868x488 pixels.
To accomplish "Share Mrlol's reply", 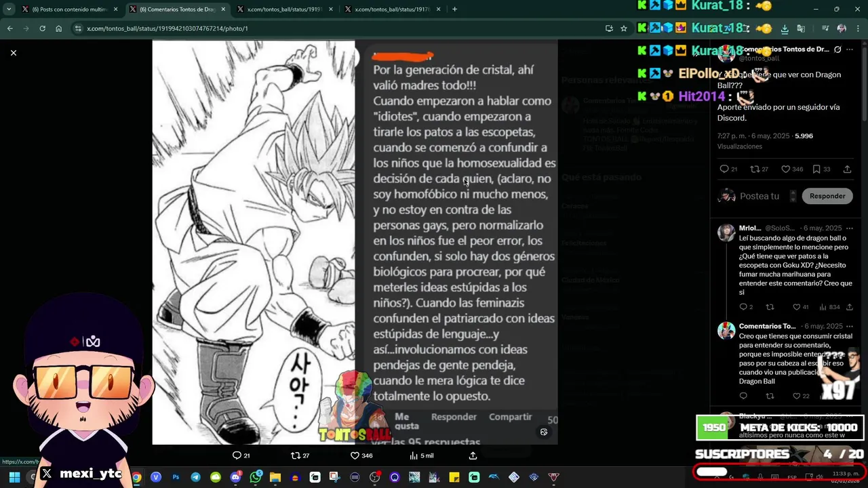I will click(x=850, y=307).
